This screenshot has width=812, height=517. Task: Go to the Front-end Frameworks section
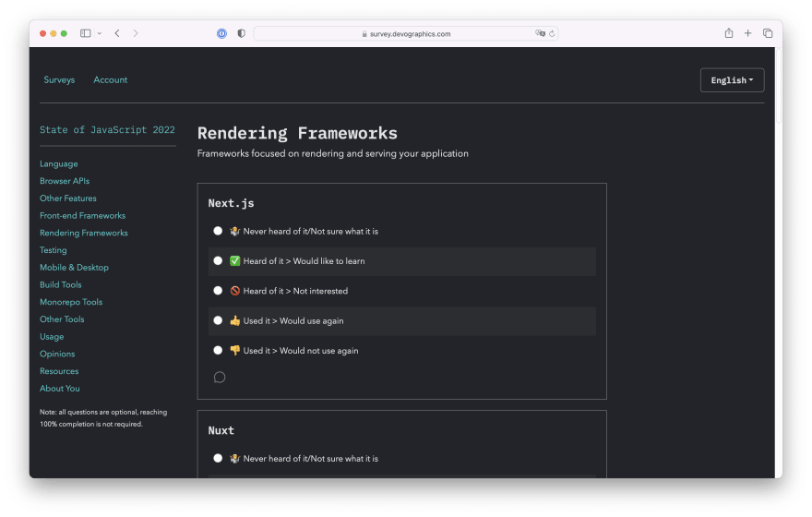click(x=82, y=215)
